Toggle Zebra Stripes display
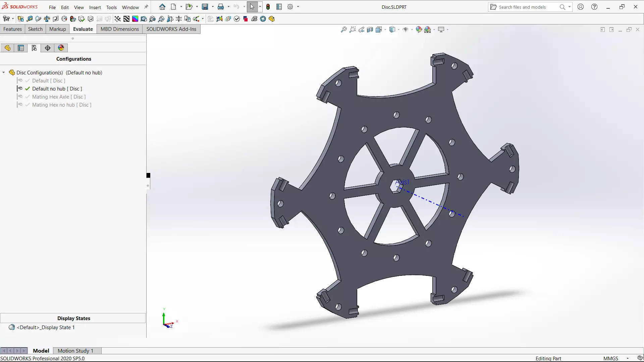 pyautogui.click(x=126, y=19)
